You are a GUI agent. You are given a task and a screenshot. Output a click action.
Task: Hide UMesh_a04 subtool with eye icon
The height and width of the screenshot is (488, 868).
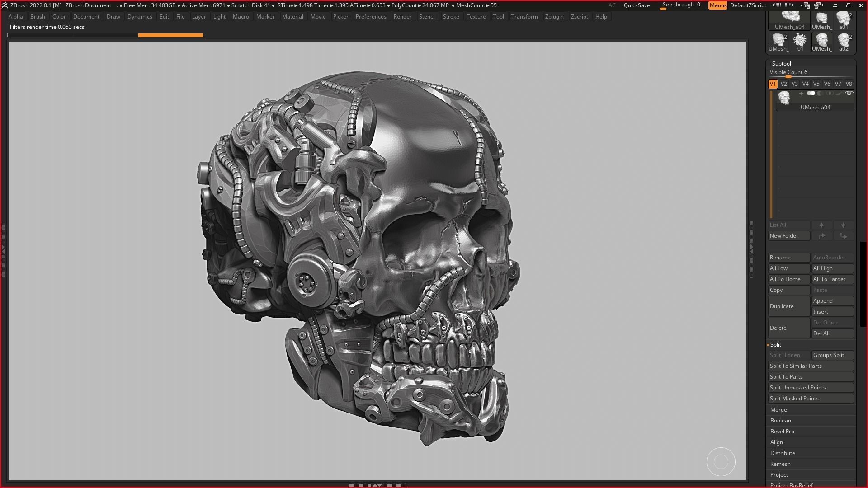(x=849, y=94)
